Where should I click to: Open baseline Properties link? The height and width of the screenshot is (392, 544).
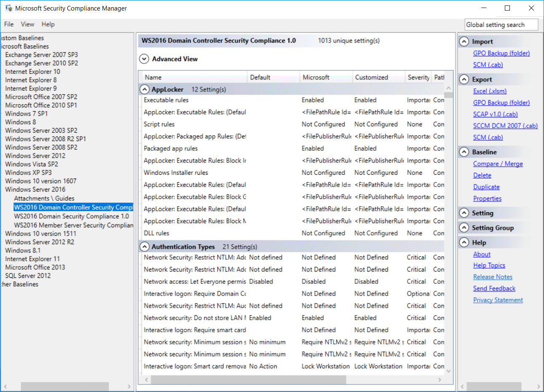point(487,198)
